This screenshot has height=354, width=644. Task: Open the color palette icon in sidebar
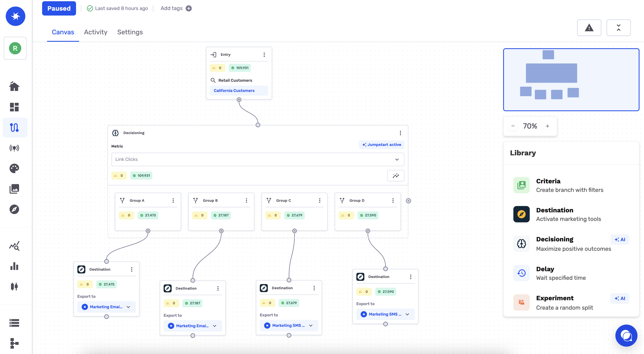point(14,168)
